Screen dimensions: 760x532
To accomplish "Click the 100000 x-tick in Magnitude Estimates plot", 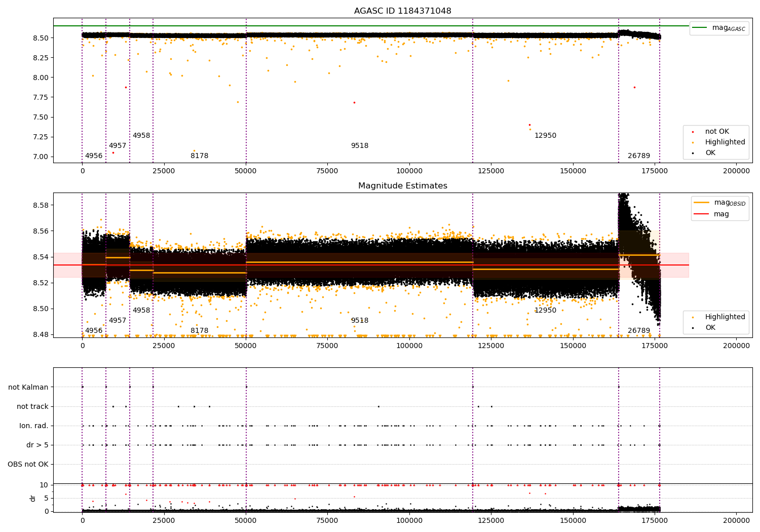I will pyautogui.click(x=409, y=346).
